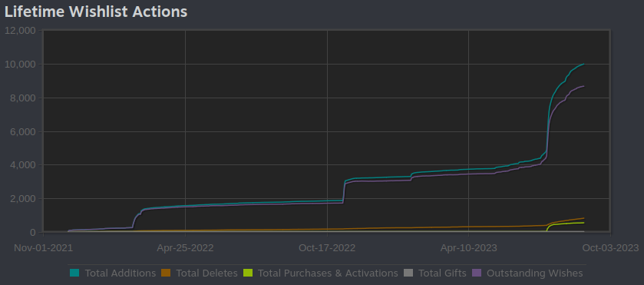The width and height of the screenshot is (644, 285).
Task: Click the 12,000 y-axis label
Action: [21, 31]
